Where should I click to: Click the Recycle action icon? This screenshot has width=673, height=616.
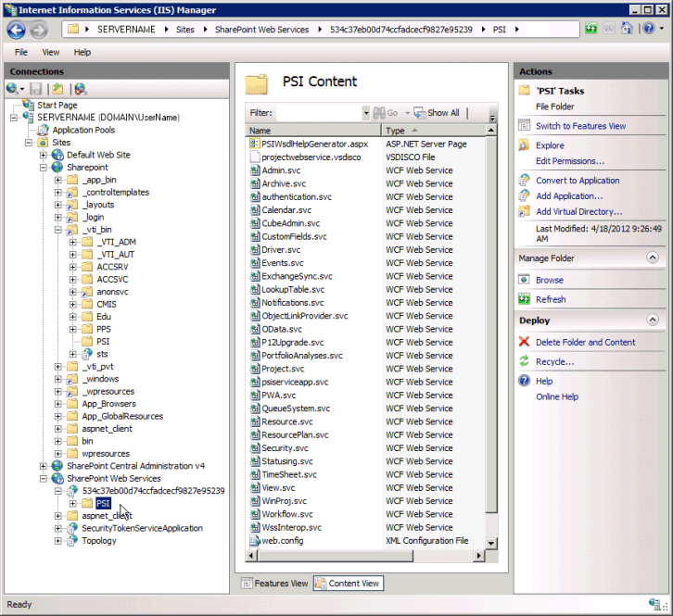(x=524, y=361)
